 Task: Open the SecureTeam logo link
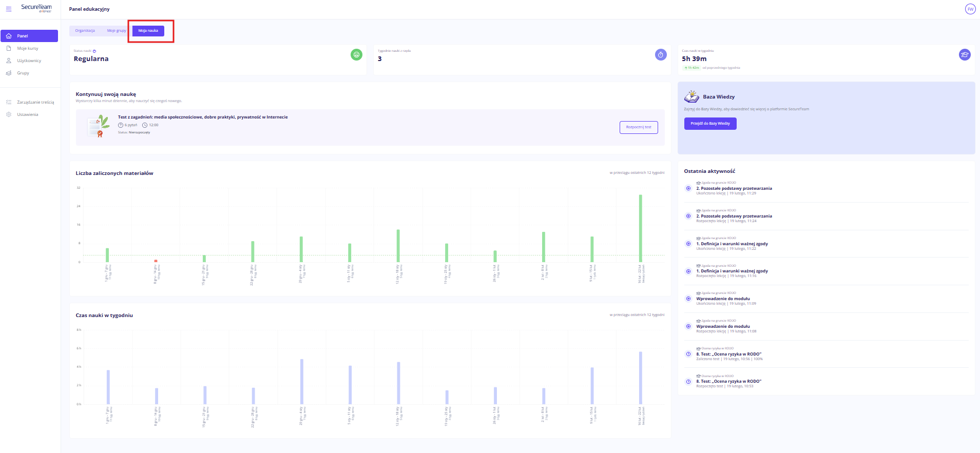tap(36, 8)
